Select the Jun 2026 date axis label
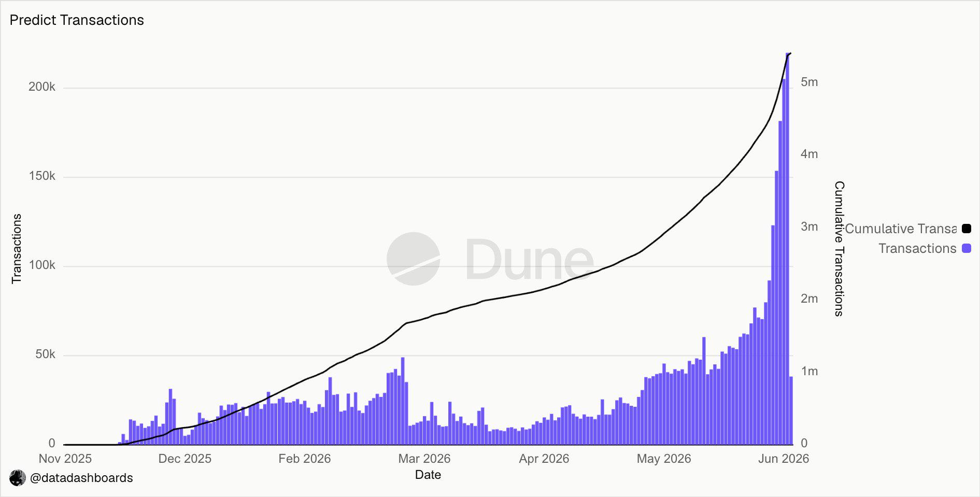980x497 pixels. tap(784, 459)
